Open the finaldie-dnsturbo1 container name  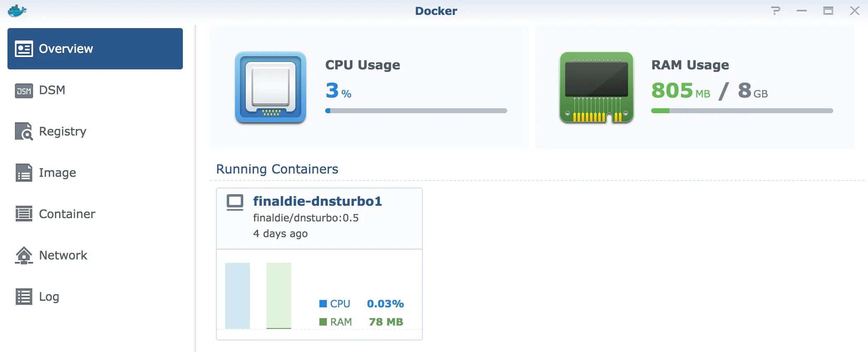[x=317, y=201]
